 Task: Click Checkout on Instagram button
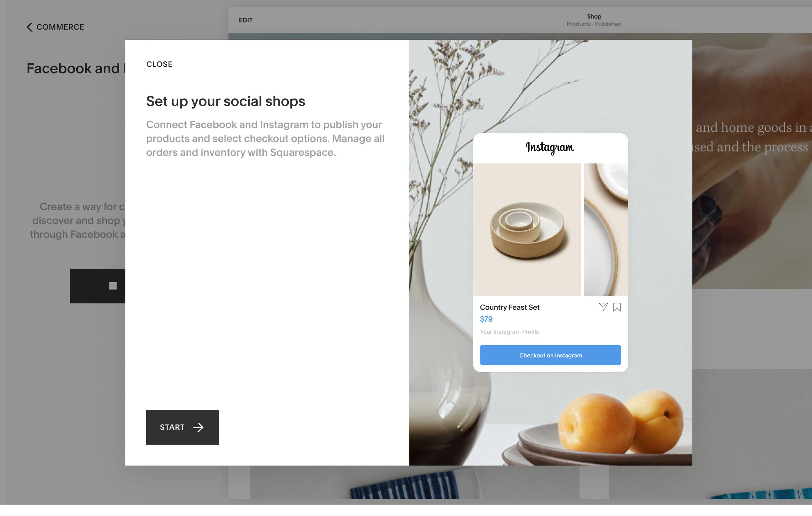[550, 355]
